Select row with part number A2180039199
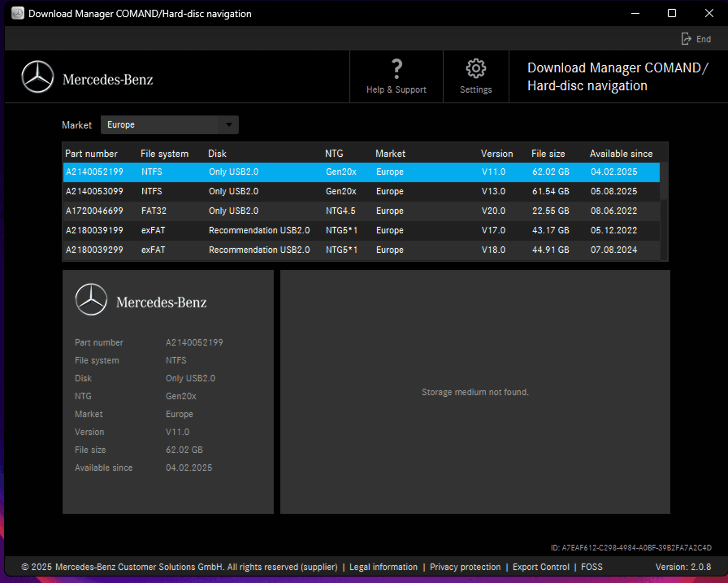This screenshot has height=583, width=728. tap(94, 231)
